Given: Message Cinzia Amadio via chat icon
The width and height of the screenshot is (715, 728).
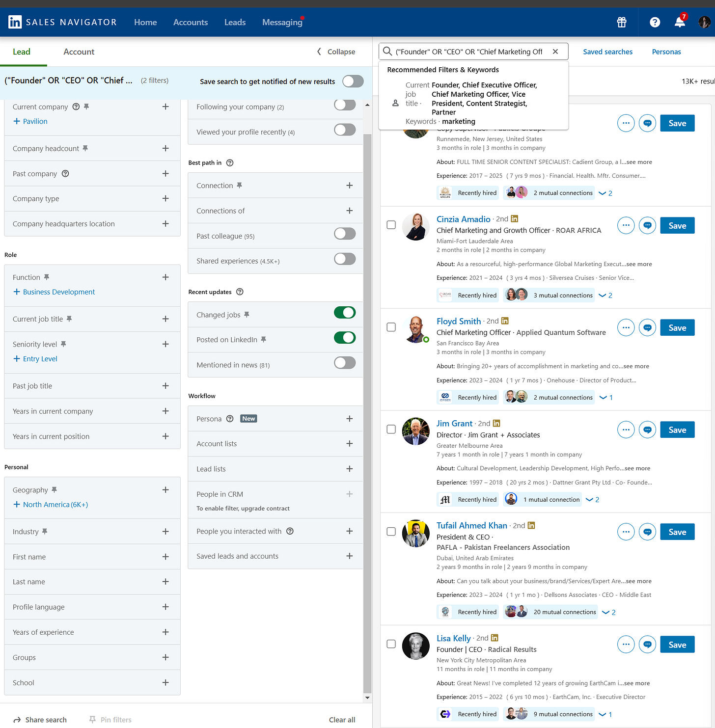Looking at the screenshot, I should click(647, 225).
